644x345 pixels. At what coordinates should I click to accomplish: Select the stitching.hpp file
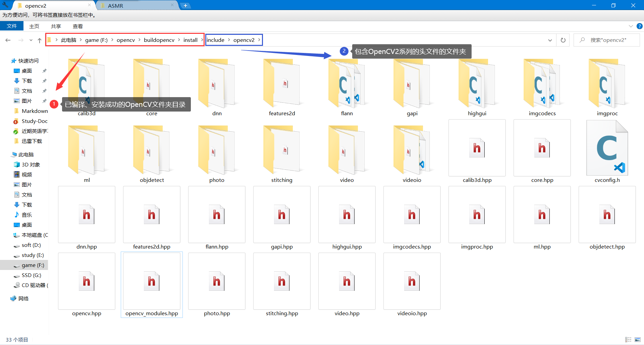pyautogui.click(x=282, y=285)
